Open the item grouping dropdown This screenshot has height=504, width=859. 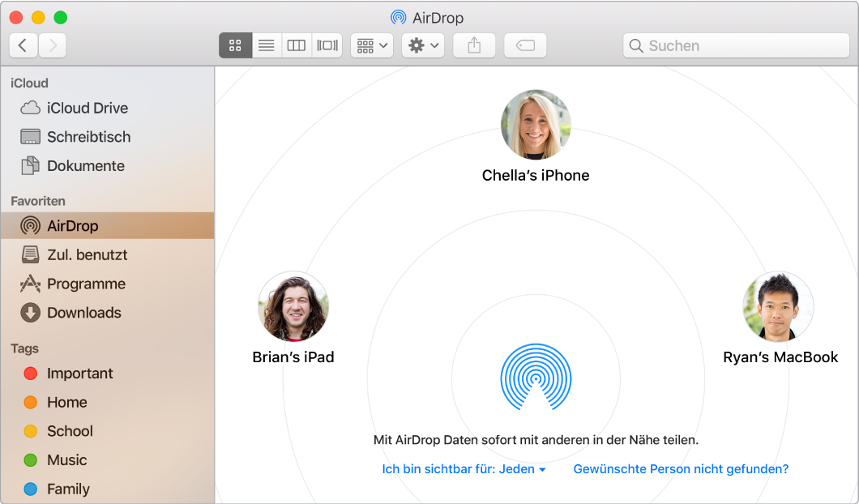pos(371,45)
